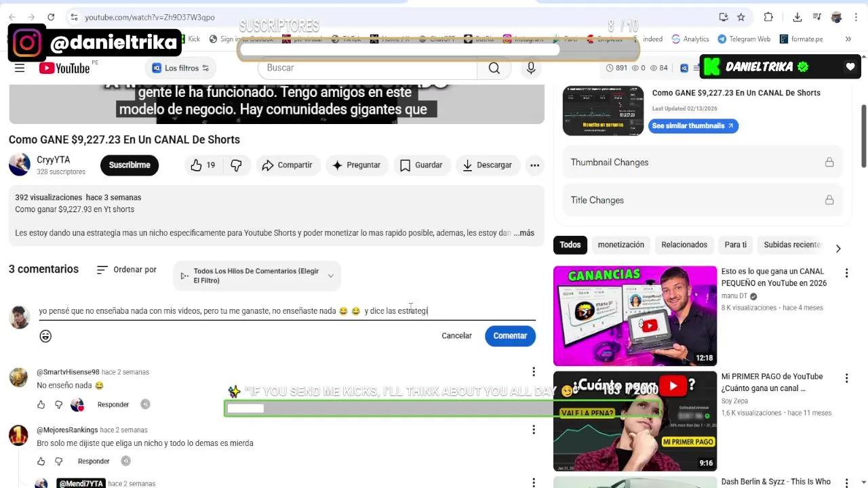Open Telegram Web bookmark
The height and width of the screenshot is (488, 868).
coord(744,39)
